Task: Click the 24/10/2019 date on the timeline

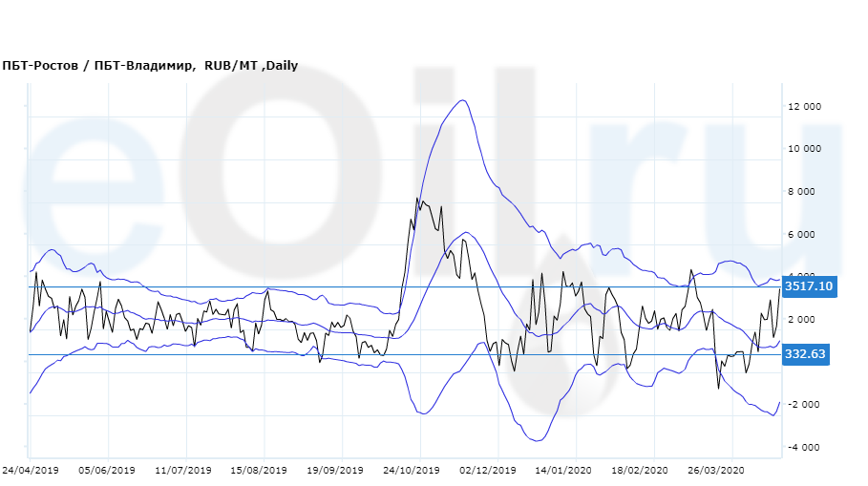Action: (x=412, y=471)
